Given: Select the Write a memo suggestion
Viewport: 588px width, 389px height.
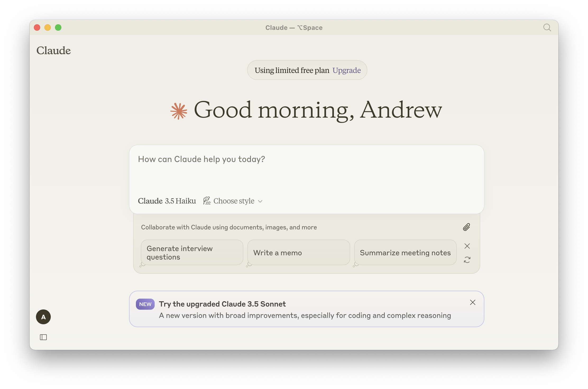Looking at the screenshot, I should [298, 253].
